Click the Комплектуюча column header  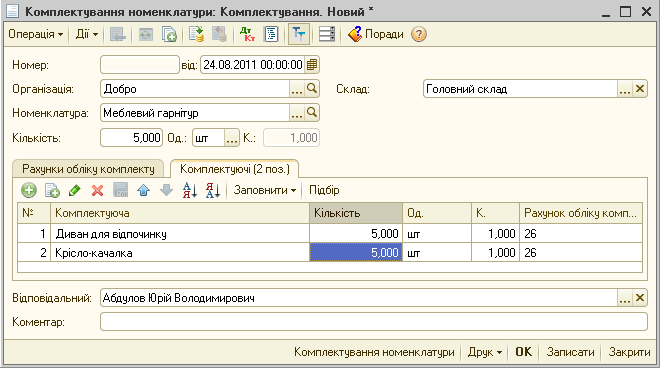tap(180, 213)
